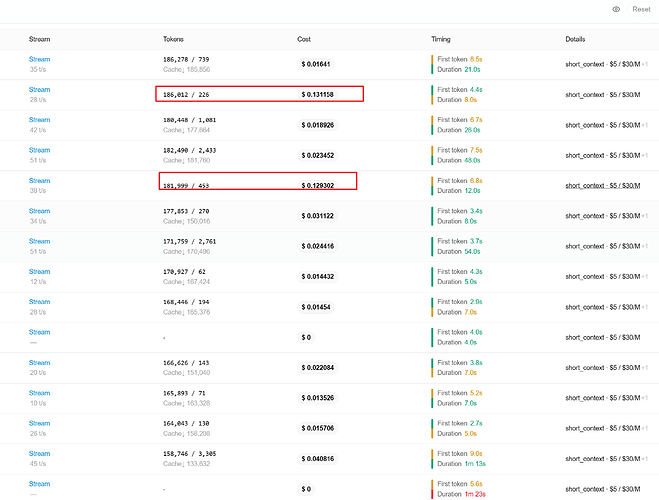Open the Stream link in the $0.014432 row
Viewport: 659px width, 500px height.
pos(40,271)
